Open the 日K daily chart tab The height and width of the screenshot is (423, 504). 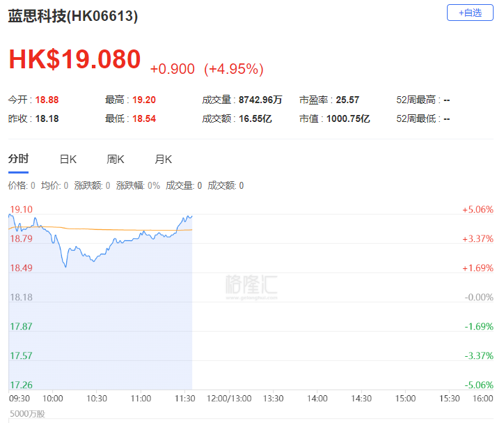tap(68, 159)
